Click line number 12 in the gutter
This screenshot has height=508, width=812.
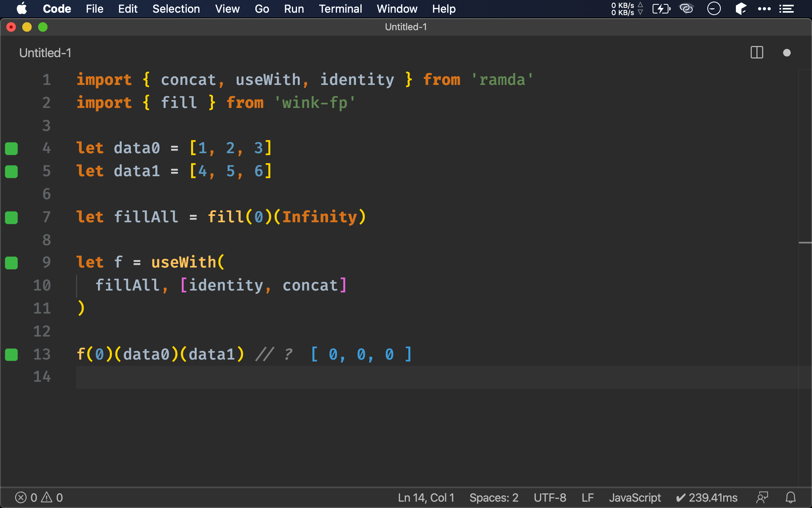42,331
